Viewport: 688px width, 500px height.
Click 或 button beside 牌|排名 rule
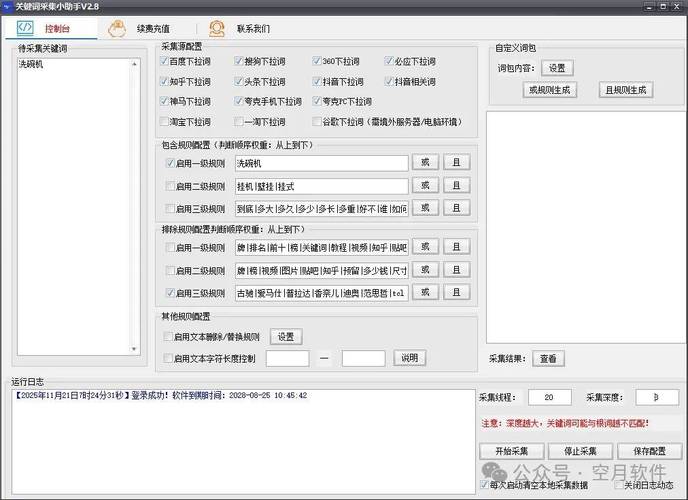(425, 247)
